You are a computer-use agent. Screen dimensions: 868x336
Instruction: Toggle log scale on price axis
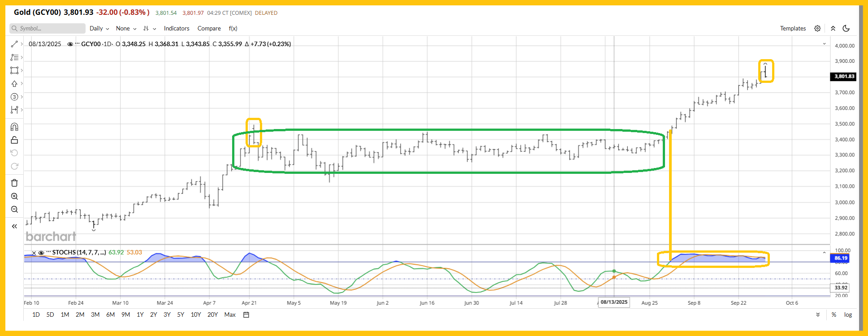click(x=848, y=315)
